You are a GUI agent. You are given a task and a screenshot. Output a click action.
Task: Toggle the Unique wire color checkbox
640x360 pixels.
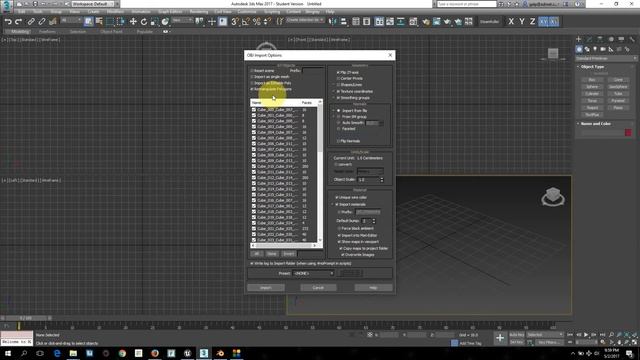(x=337, y=198)
